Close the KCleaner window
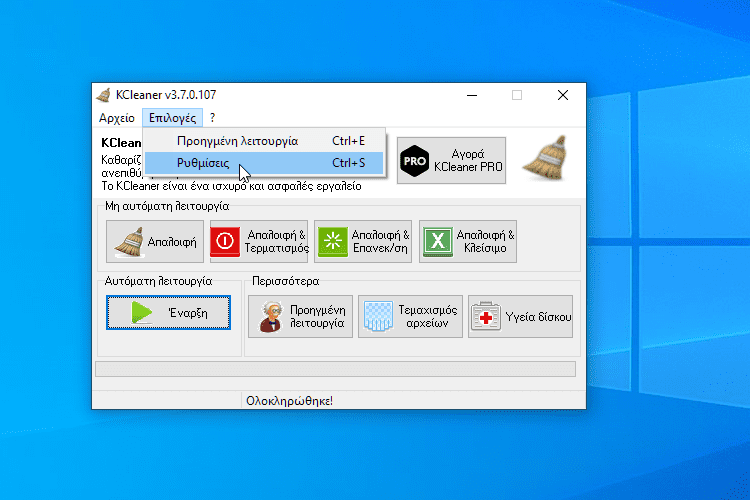Viewport: 750px width, 500px height. (x=563, y=95)
